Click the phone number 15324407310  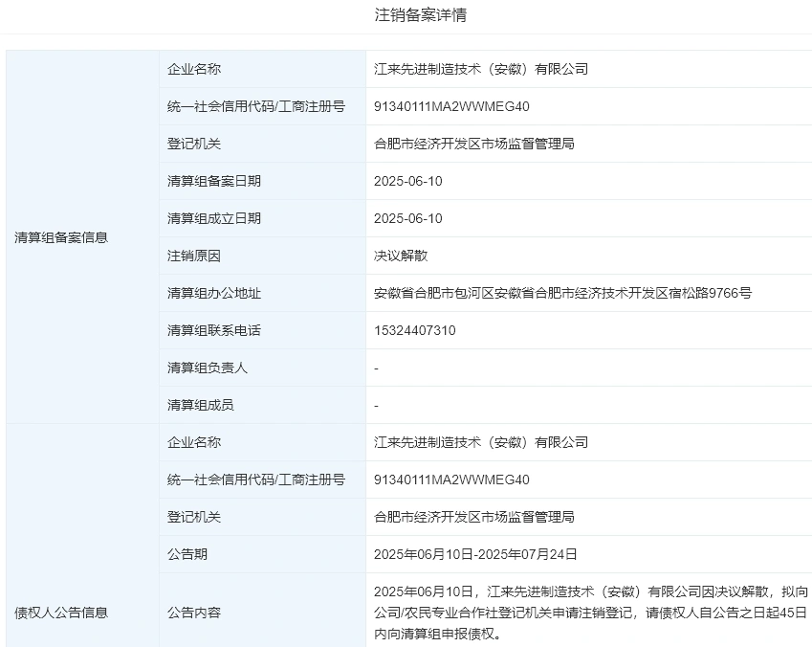pos(415,330)
